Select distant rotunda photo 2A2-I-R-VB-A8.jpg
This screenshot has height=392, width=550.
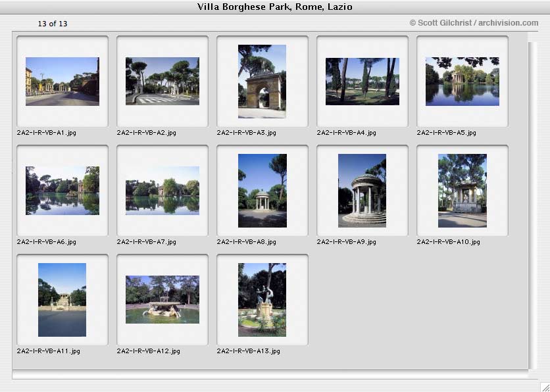coord(262,190)
